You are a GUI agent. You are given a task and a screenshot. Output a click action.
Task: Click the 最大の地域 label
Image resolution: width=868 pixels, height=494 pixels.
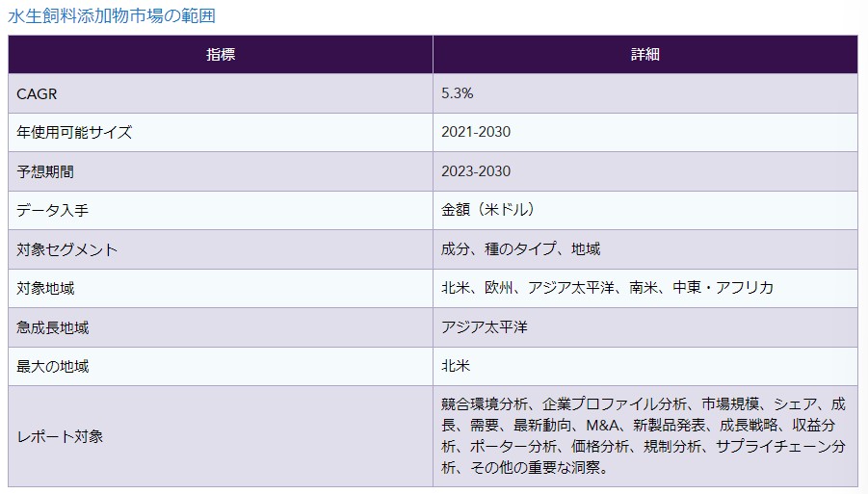(x=52, y=366)
